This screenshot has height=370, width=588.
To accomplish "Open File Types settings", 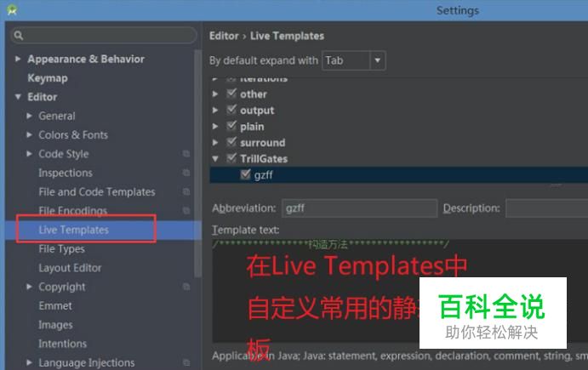I will click(x=61, y=249).
